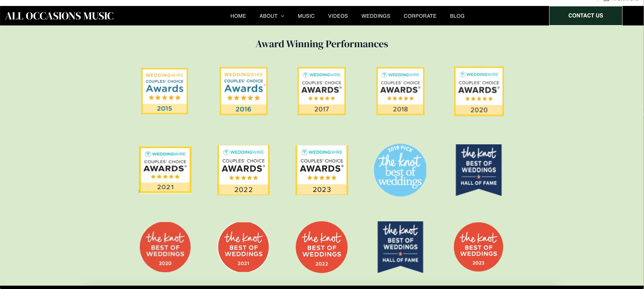Open Hall of Fame badge beside 2019 Pick

click(479, 170)
